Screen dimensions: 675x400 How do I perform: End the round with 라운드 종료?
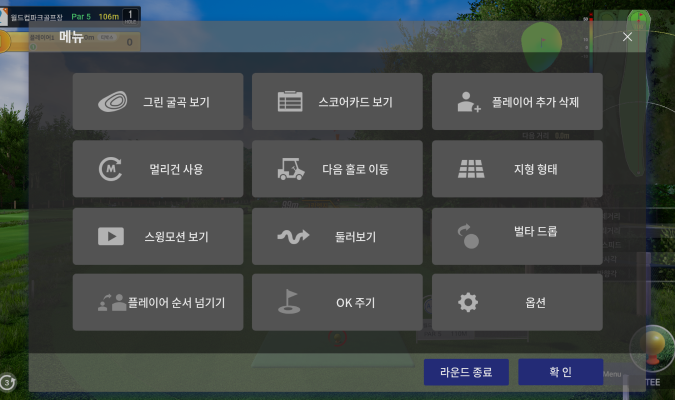coord(466,372)
